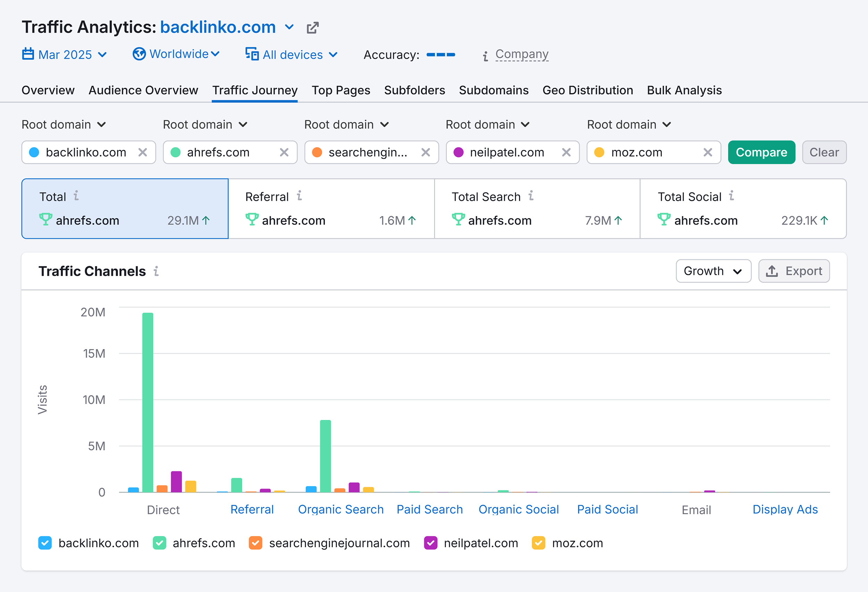Open the Growth dropdown in Traffic Channels
868x592 pixels.
[713, 271]
